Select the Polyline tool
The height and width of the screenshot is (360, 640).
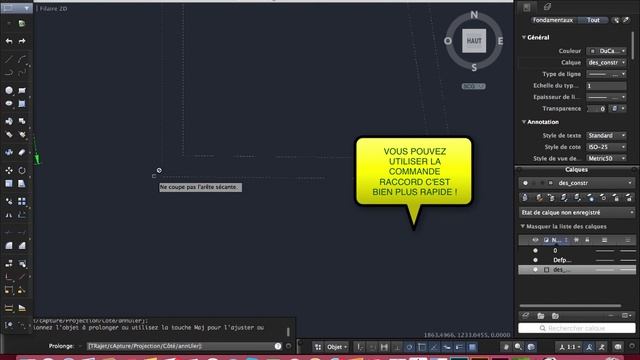9,73
